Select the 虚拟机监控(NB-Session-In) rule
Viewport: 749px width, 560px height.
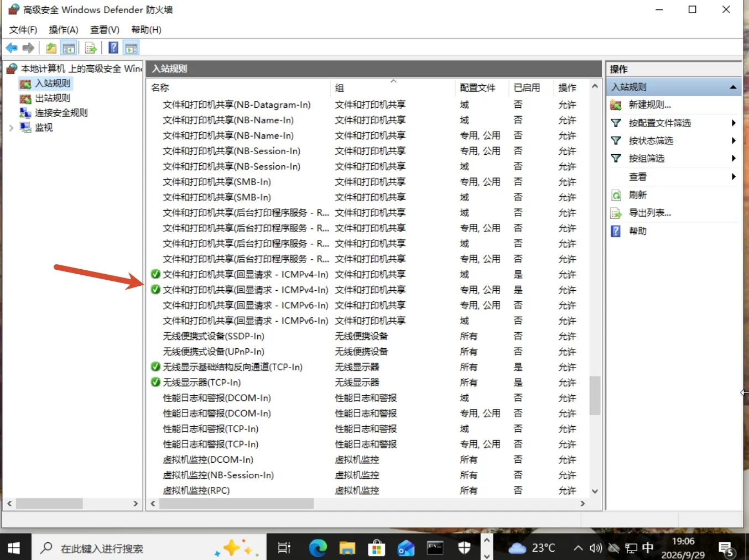[x=219, y=475]
